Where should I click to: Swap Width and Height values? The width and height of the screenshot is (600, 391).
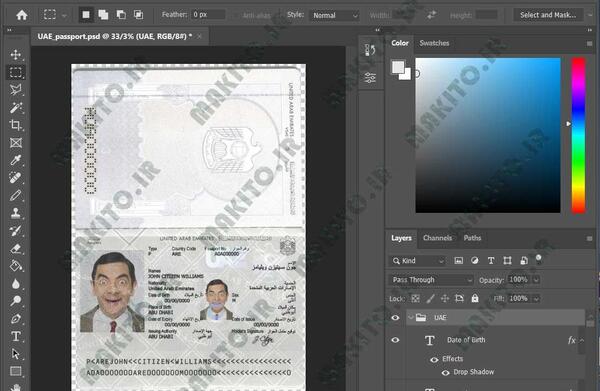point(432,15)
